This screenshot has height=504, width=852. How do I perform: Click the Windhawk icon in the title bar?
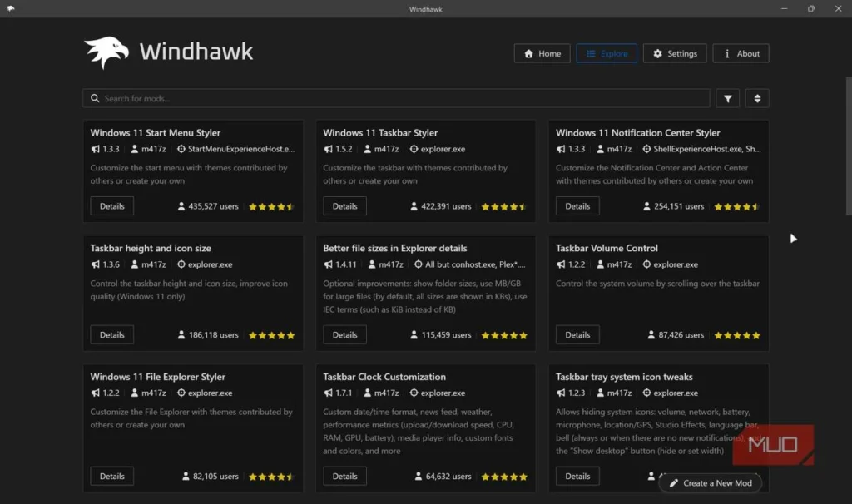[10, 8]
